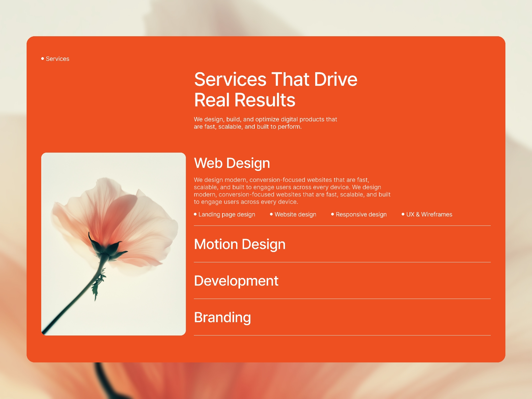Expand the Development accordion section
Screen dimensions: 532x399
[342, 281]
